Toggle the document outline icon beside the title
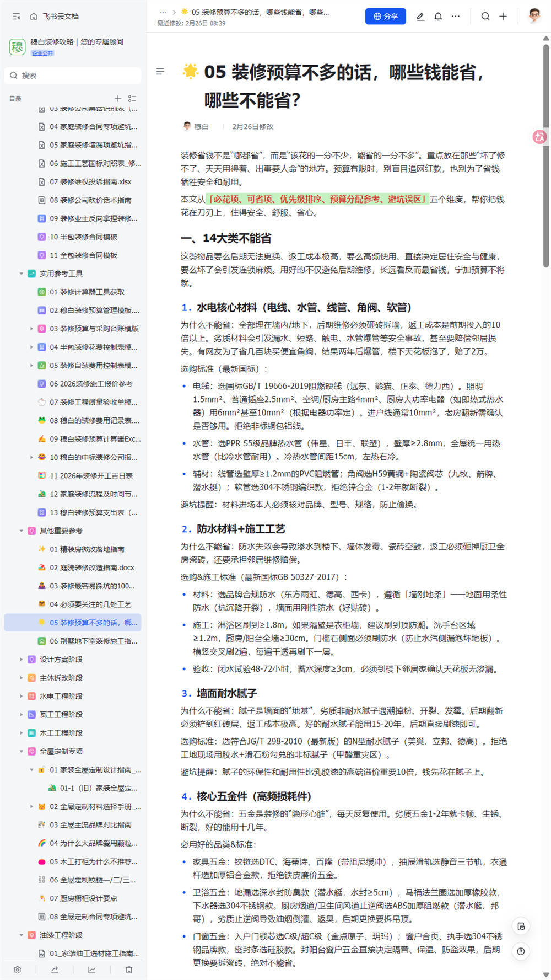This screenshot has width=551, height=980. point(160,72)
